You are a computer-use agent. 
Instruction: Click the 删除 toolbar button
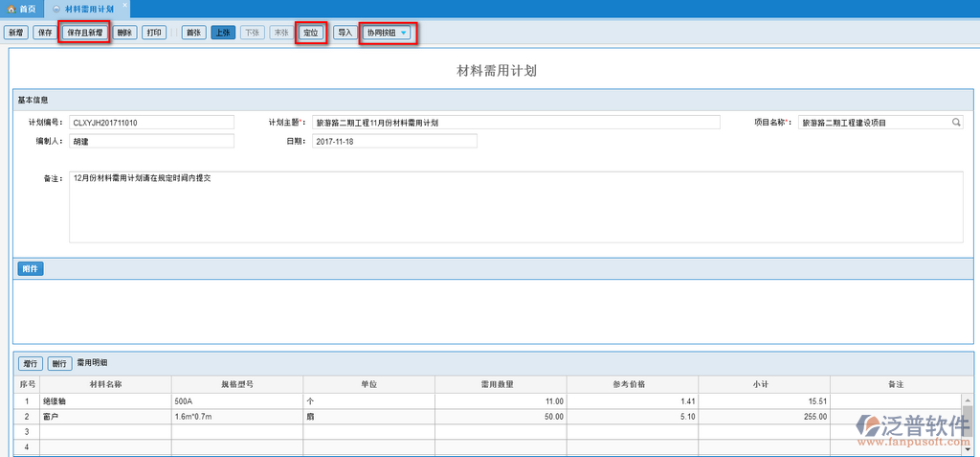click(x=124, y=33)
